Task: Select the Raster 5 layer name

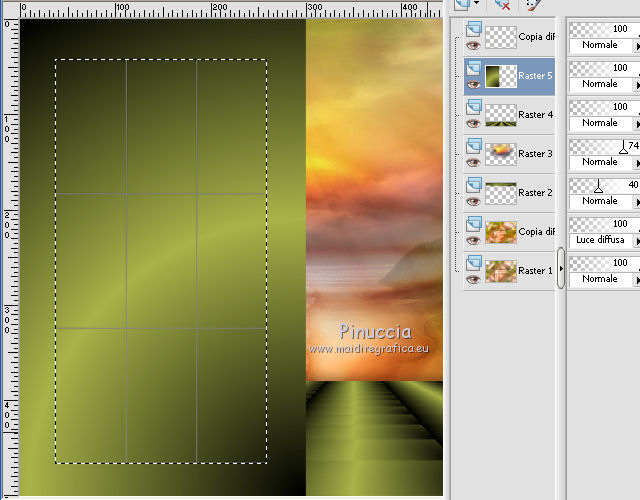Action: 535,76
